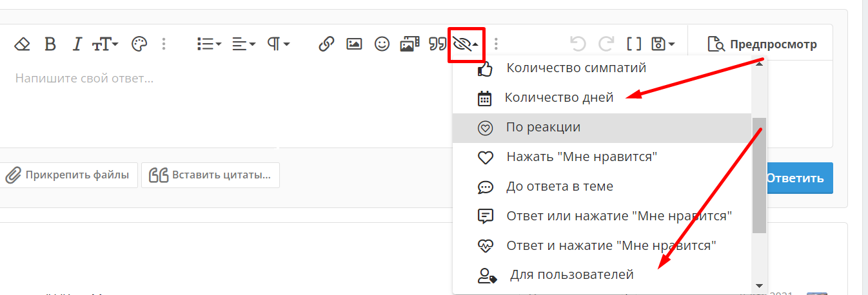The image size is (868, 295).
Task: Toggle BB code mode brackets icon
Action: pos(635,44)
